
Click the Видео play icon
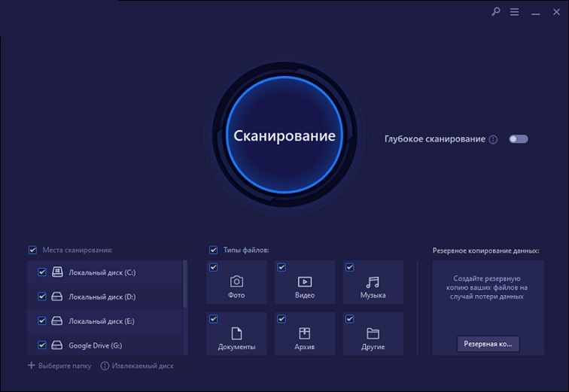[305, 281]
